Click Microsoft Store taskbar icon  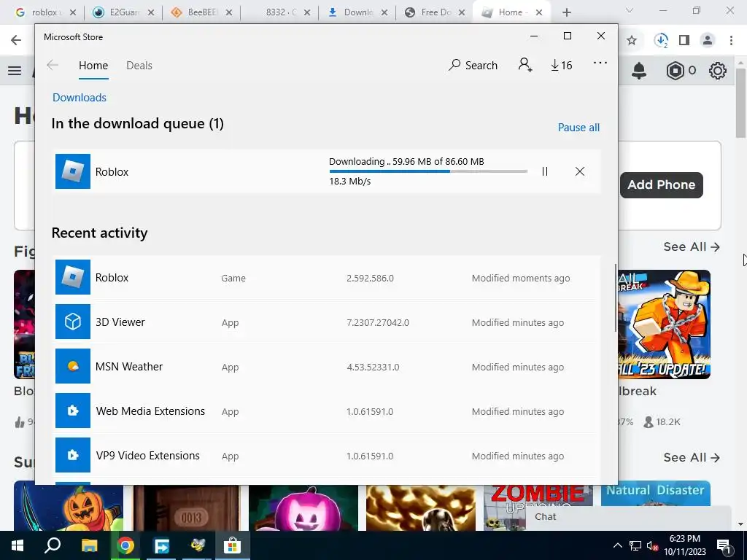click(x=232, y=545)
